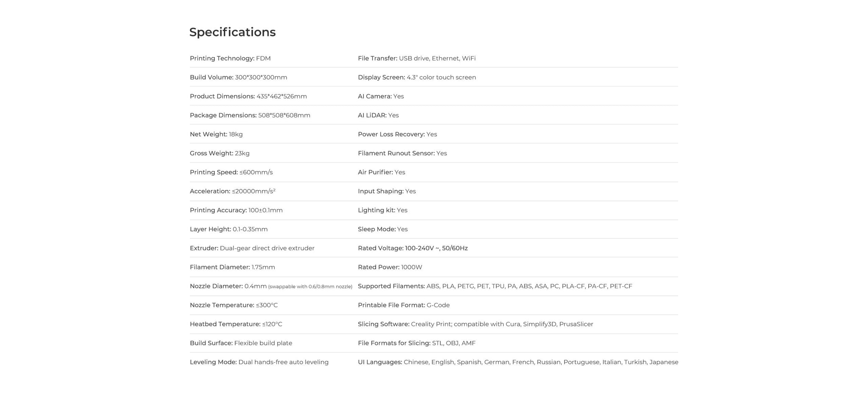Screen dimensions: 868x400
Task: Click the Acceleration ≤20000mm/s² specification
Action: coord(232,192)
